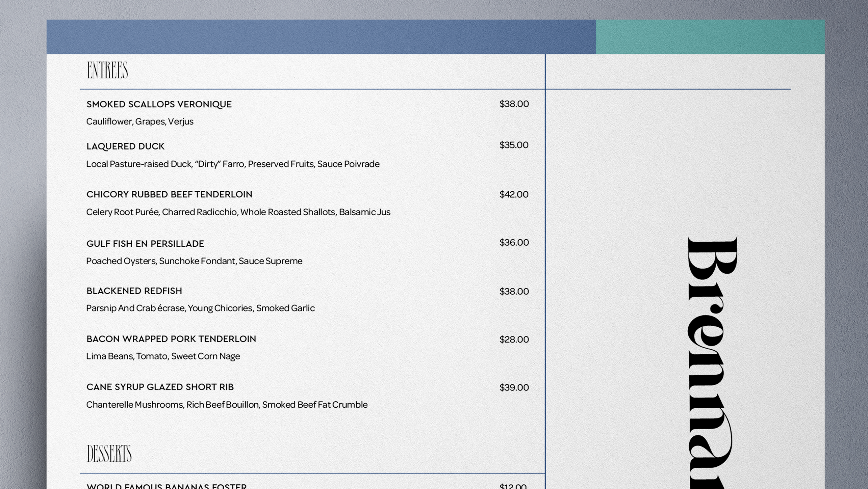This screenshot has width=868, height=489.
Task: Select the BLACKENED REDFISH dish title
Action: (x=134, y=291)
